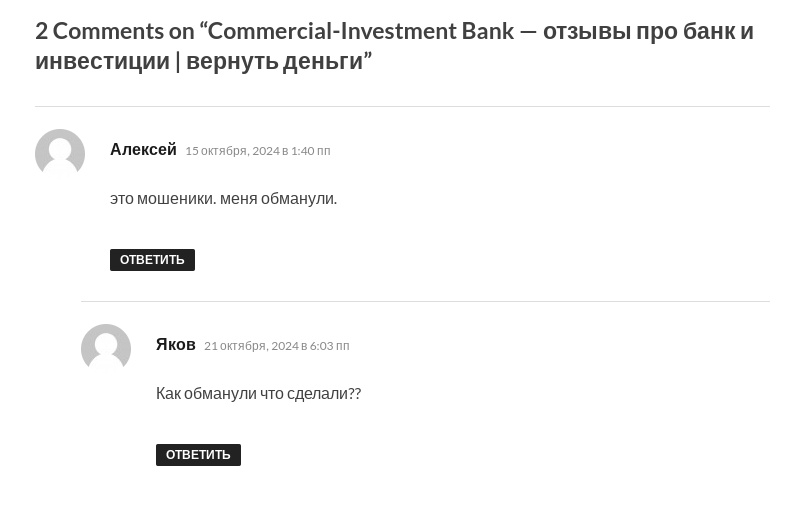Click the divider line above Алексей's comment

click(x=402, y=106)
